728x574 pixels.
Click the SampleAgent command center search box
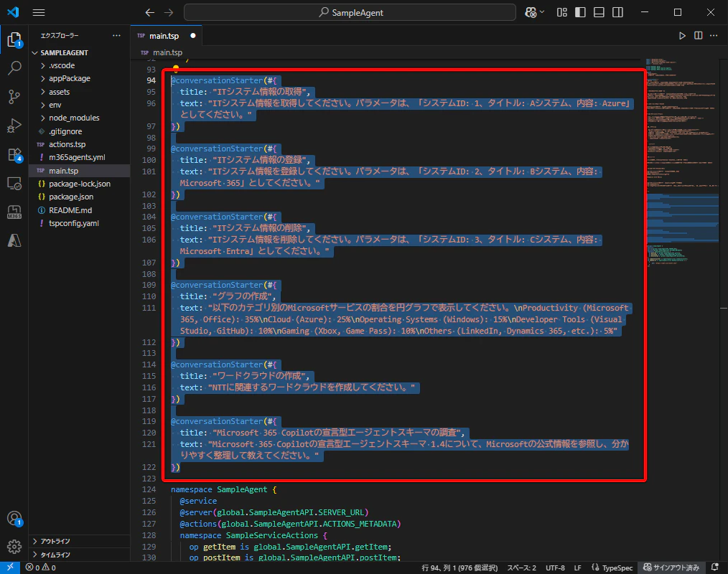pos(350,12)
